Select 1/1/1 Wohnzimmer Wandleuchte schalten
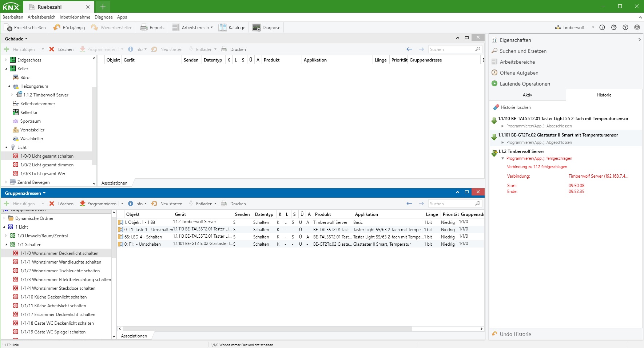The height and width of the screenshot is (348, 644). [x=61, y=262]
